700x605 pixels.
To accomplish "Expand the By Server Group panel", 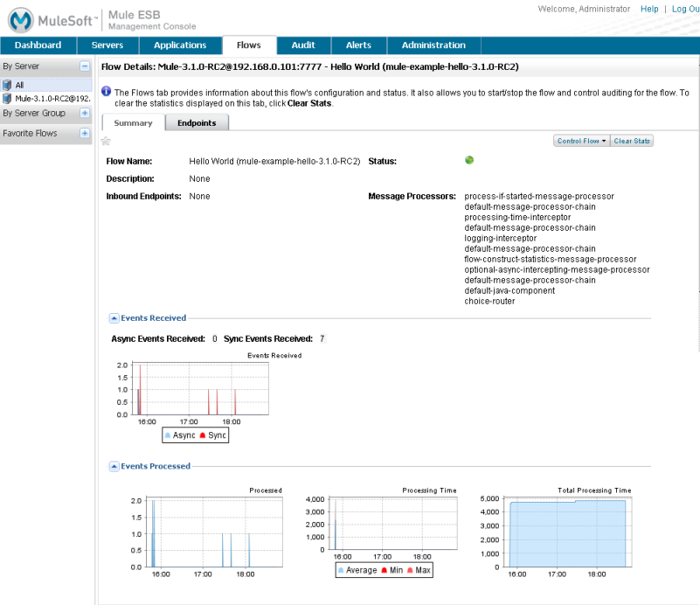I will tap(85, 113).
